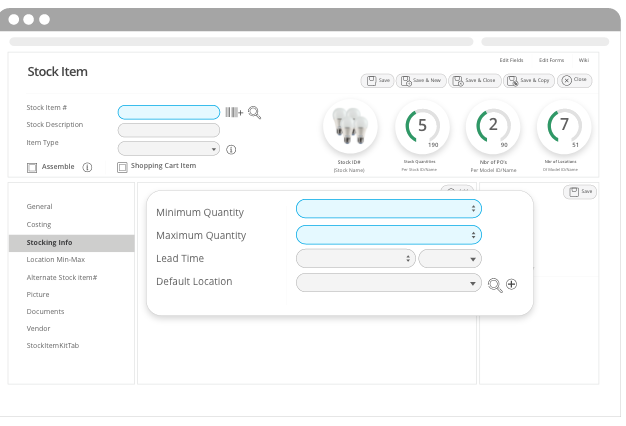Click the info icon next to Assemble
This screenshot has height=426, width=626.
click(87, 167)
